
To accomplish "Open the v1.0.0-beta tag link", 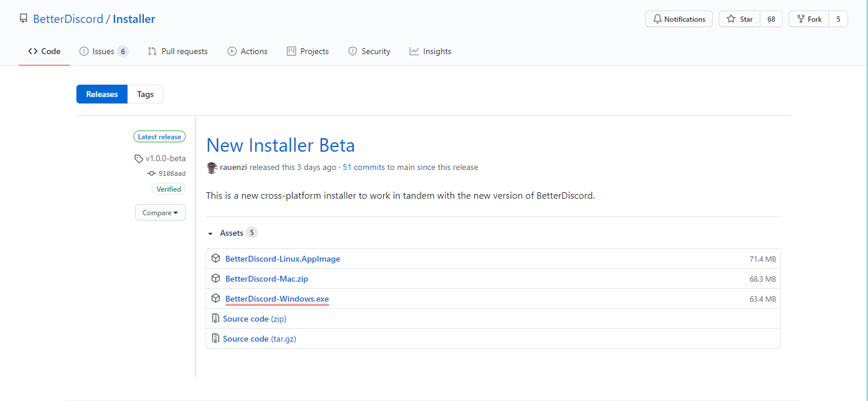I will [x=166, y=158].
